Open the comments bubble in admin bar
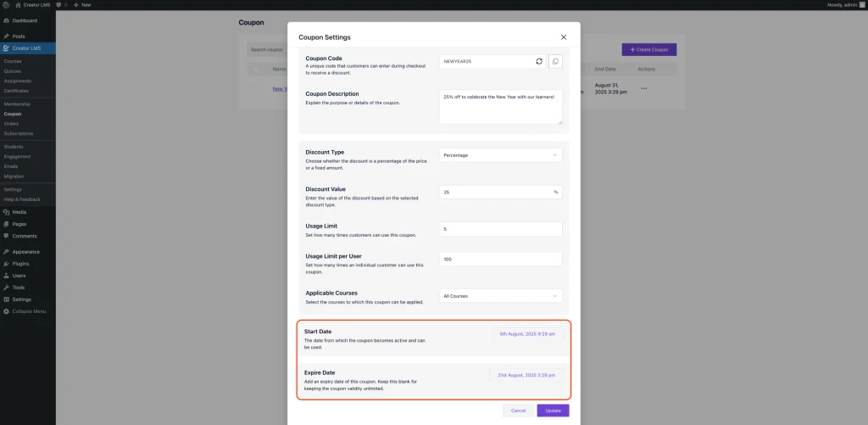 [61, 5]
